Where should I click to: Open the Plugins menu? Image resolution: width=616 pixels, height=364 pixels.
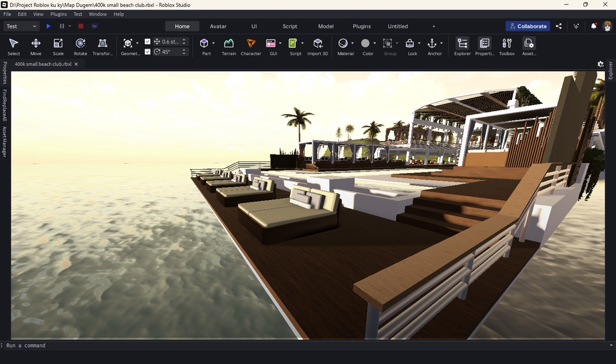point(58,14)
